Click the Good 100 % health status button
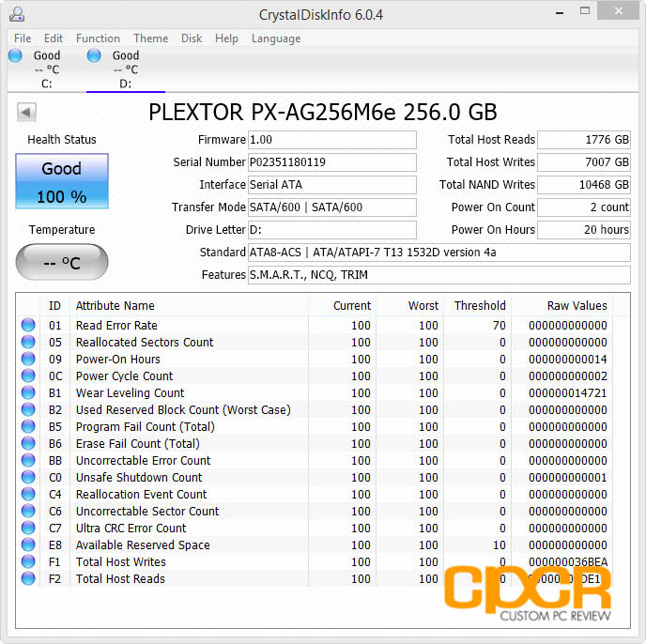This screenshot has width=646, height=644. [62, 181]
